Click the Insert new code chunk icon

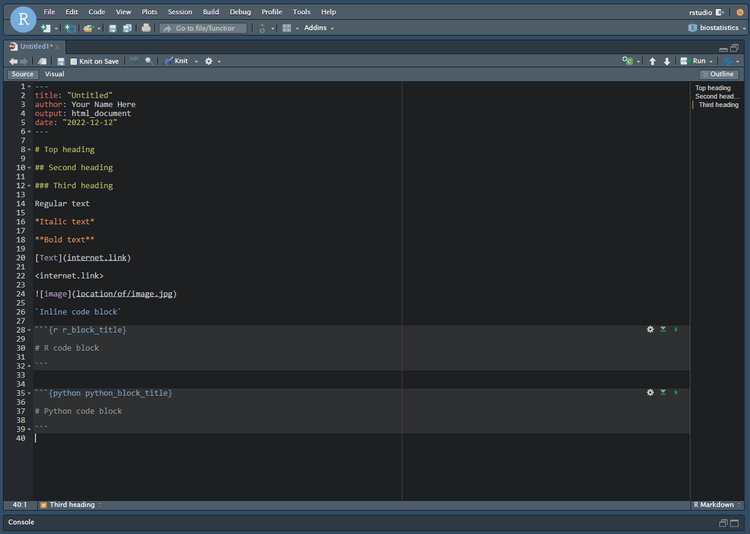[627, 61]
